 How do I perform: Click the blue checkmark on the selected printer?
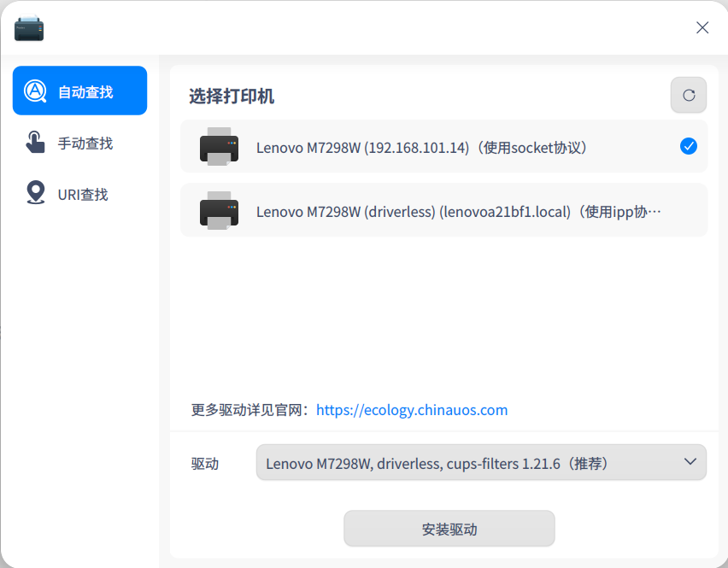[x=689, y=146]
